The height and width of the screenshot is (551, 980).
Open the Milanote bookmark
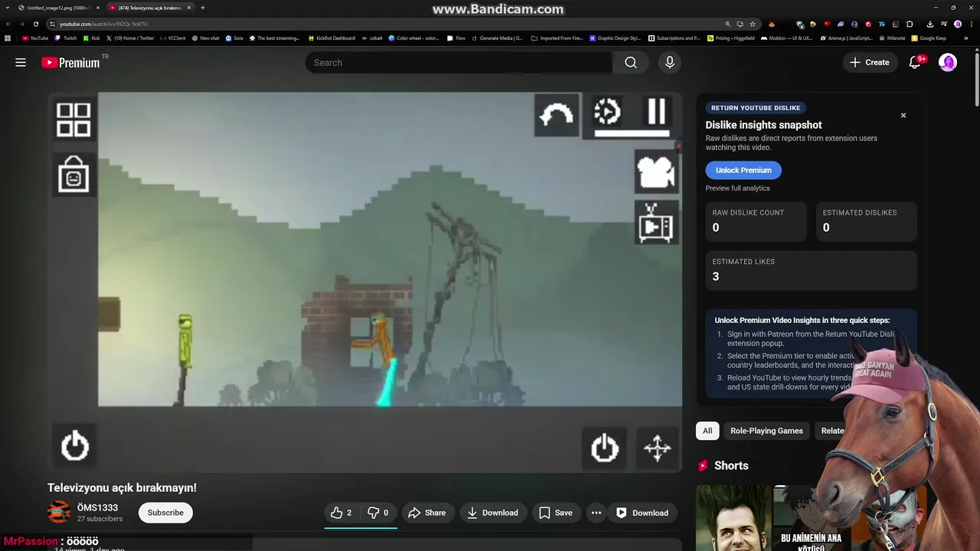pos(892,37)
